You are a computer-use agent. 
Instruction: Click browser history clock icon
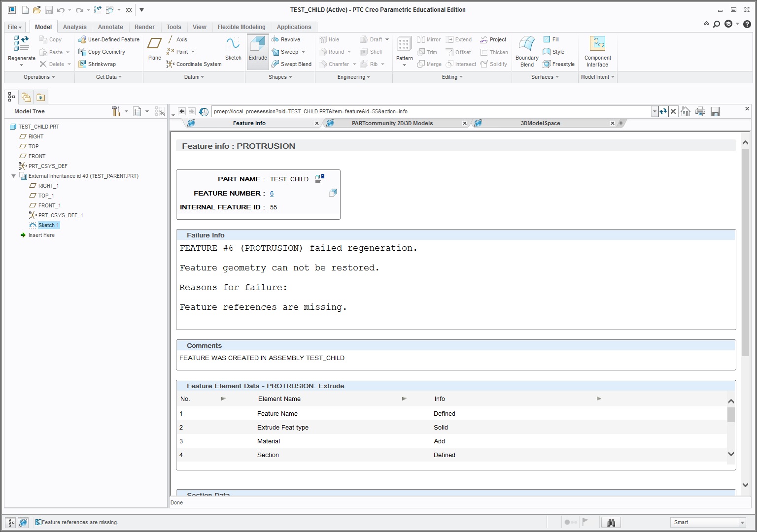point(204,112)
